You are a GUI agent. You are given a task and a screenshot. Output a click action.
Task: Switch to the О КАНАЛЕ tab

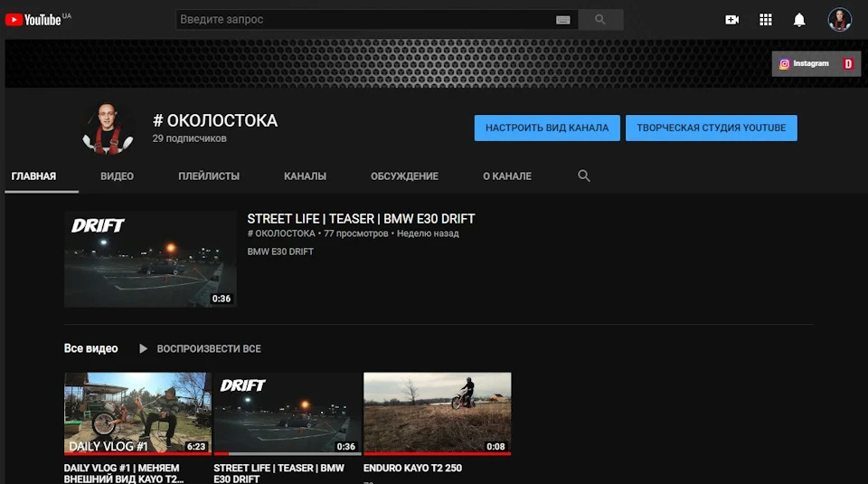pyautogui.click(x=507, y=176)
